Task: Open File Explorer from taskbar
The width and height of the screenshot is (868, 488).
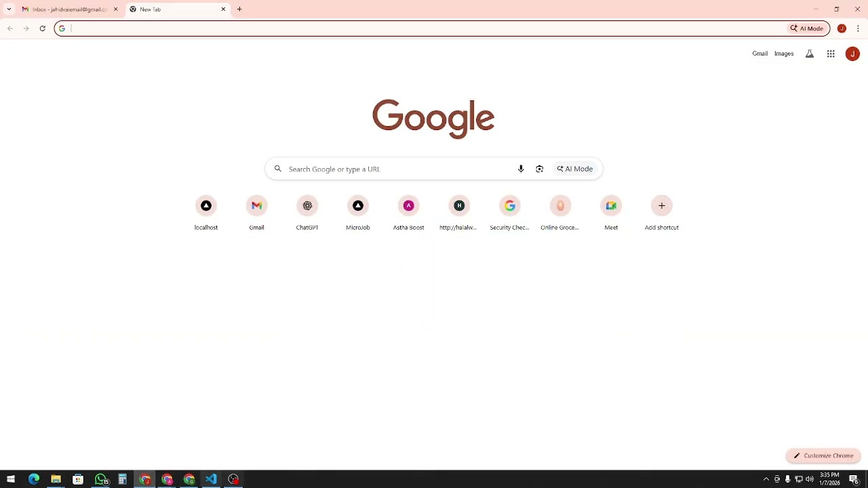Action: click(56, 479)
